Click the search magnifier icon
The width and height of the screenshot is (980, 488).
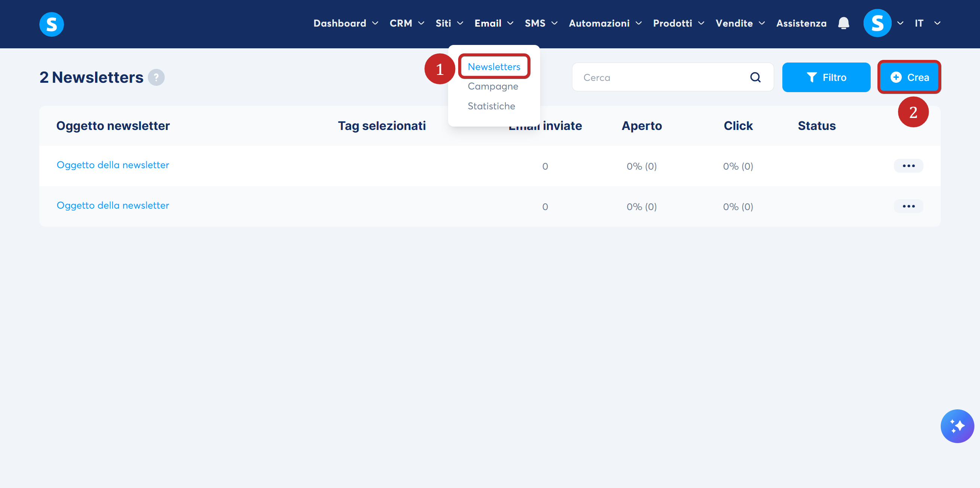pyautogui.click(x=755, y=77)
